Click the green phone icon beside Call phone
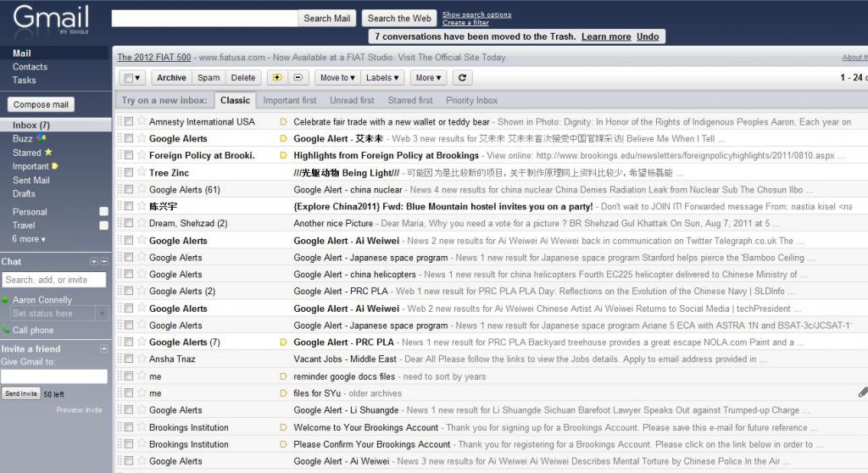The height and width of the screenshot is (473, 868). 6,330
